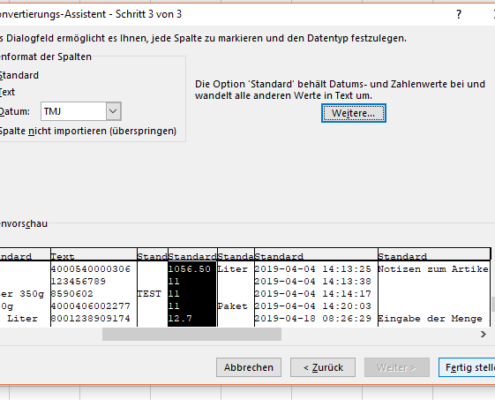Select Spalte nicht importieren option
The image size is (495, 400).
point(88,131)
